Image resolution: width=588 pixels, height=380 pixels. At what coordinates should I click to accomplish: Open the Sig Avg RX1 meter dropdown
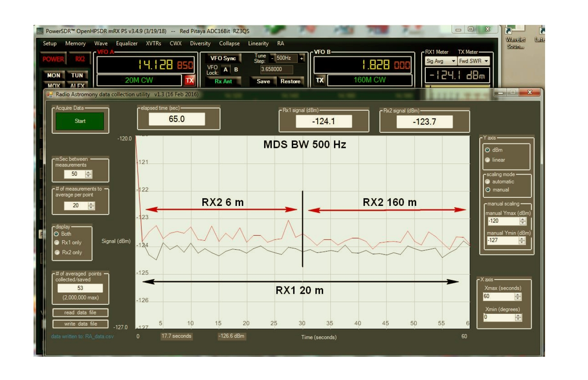point(441,61)
